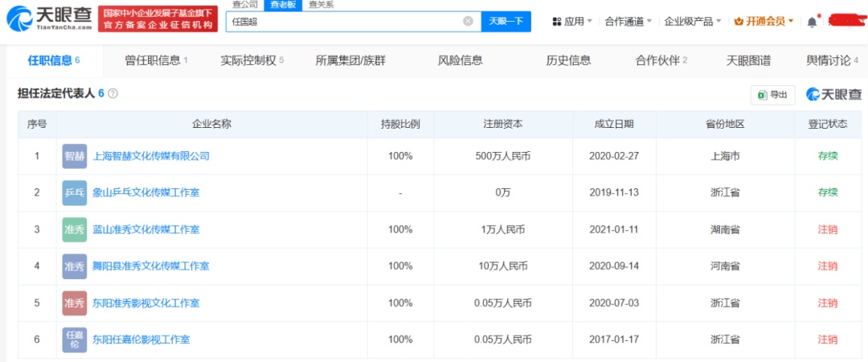Click the help icon beside 担任法定代表人

(x=113, y=93)
